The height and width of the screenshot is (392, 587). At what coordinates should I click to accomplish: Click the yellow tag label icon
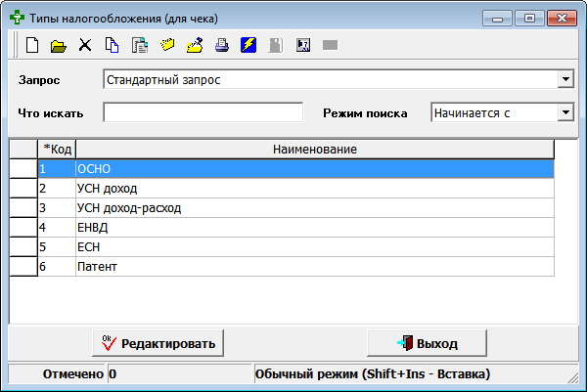(167, 45)
